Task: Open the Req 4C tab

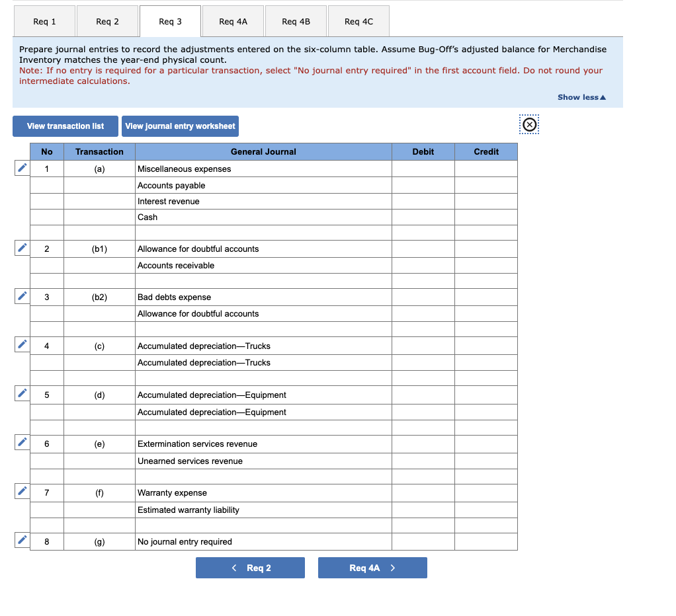Action: pos(359,20)
